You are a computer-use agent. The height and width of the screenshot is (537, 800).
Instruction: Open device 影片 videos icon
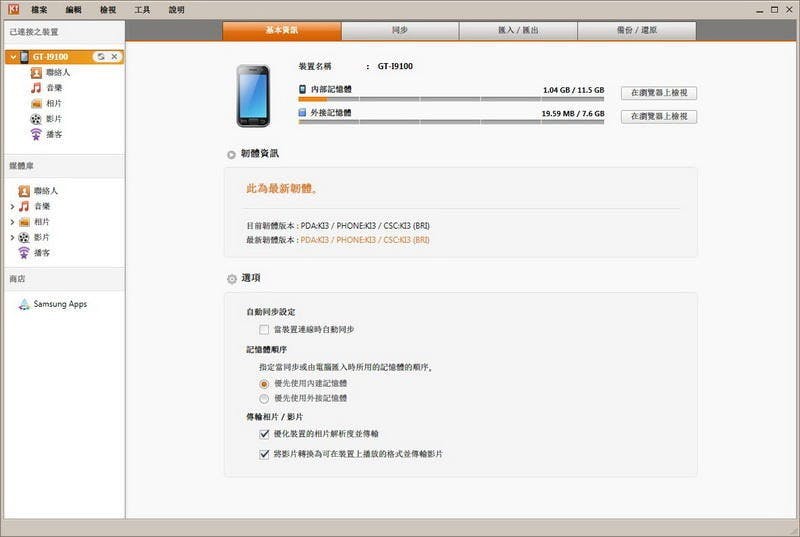click(x=36, y=119)
